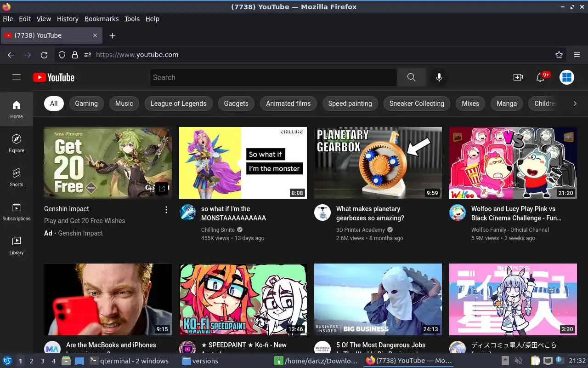Play the Planetary Gearbox video thumbnail
This screenshot has height=368, width=588.
click(378, 163)
